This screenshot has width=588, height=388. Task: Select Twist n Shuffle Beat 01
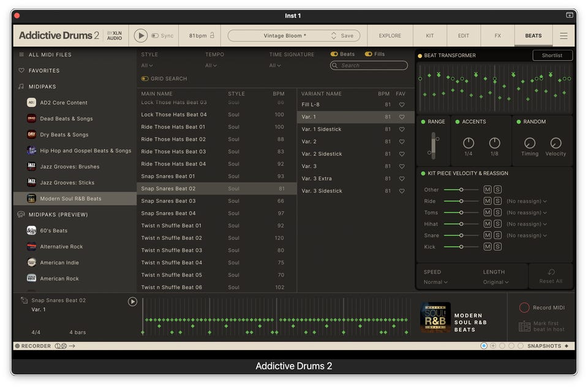[216, 225]
